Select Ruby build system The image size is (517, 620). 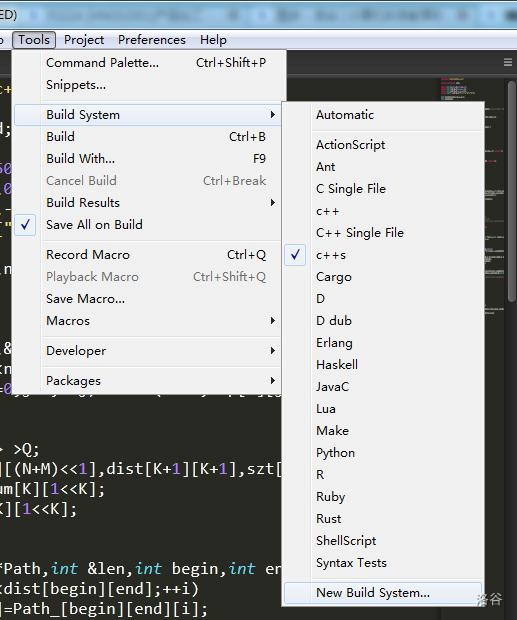pos(383,497)
